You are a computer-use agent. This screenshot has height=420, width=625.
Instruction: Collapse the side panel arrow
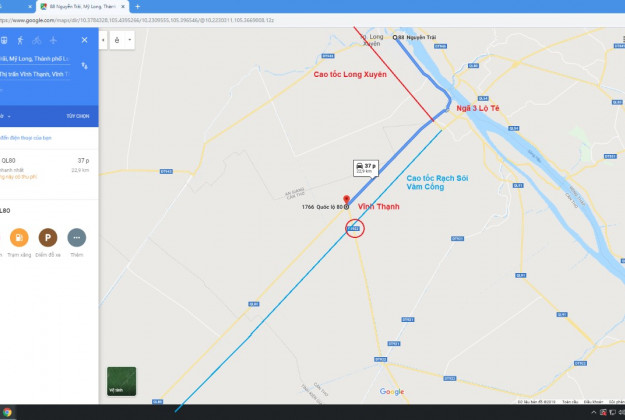(103, 40)
